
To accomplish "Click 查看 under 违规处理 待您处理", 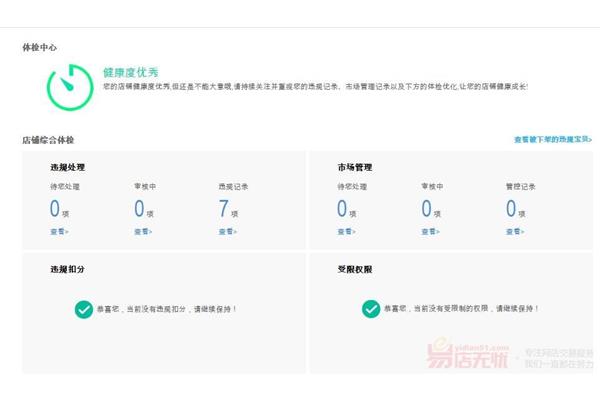I will [59, 232].
